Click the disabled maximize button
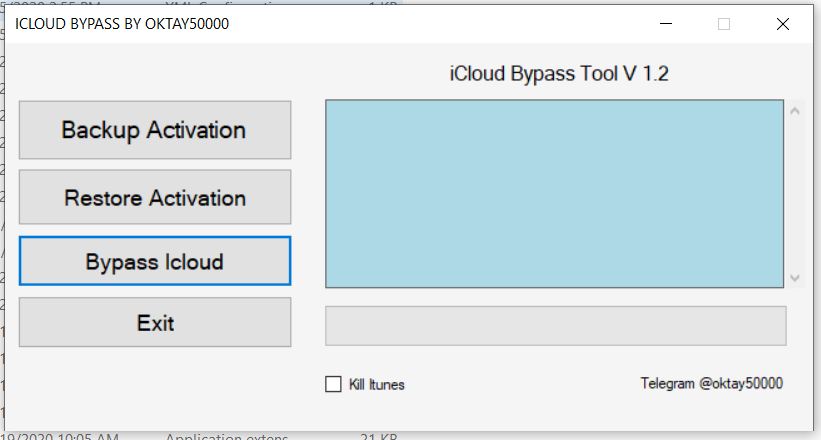Screen dimensions: 821x440 tap(724, 24)
